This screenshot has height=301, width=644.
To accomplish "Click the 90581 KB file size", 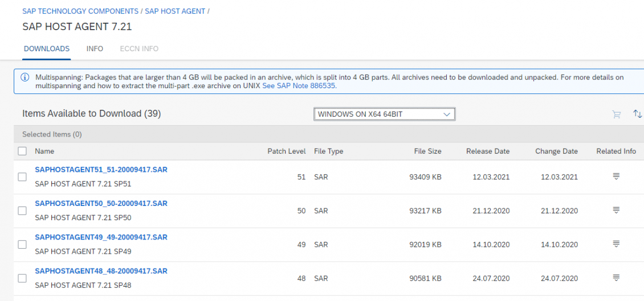I will point(426,278).
